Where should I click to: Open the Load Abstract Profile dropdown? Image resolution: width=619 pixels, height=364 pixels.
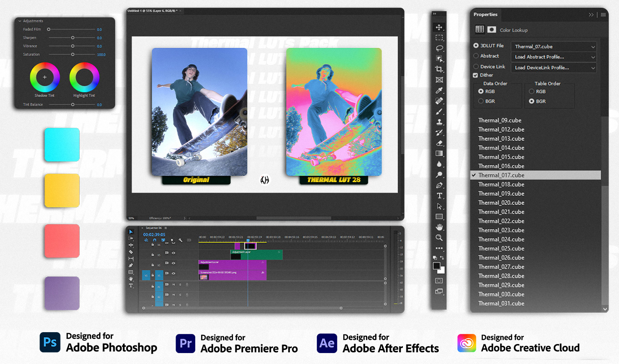click(554, 57)
